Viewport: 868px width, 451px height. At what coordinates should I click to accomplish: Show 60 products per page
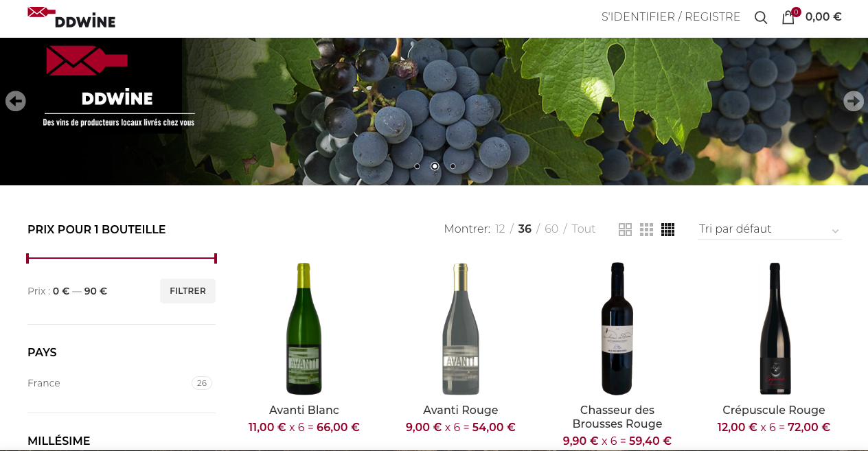pos(551,229)
